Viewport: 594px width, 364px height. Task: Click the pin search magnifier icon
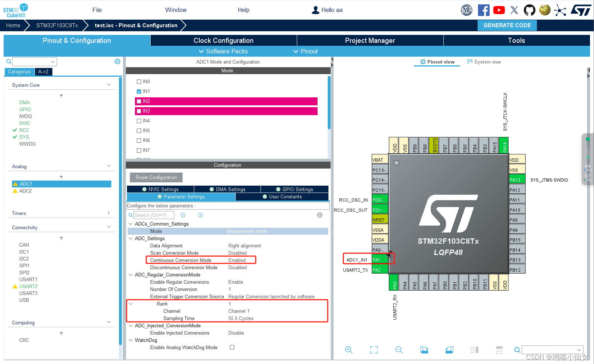[x=517, y=350]
